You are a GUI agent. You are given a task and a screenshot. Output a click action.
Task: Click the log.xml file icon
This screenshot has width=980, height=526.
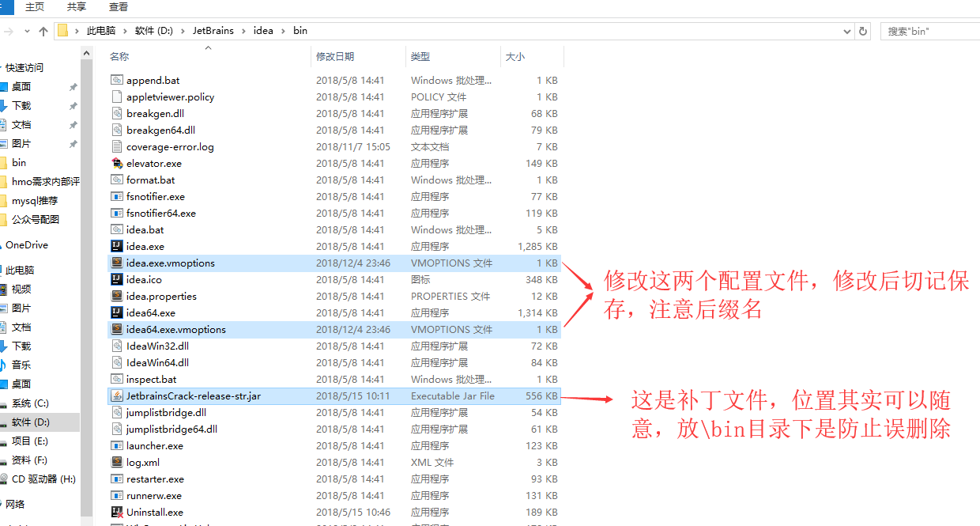pos(116,462)
